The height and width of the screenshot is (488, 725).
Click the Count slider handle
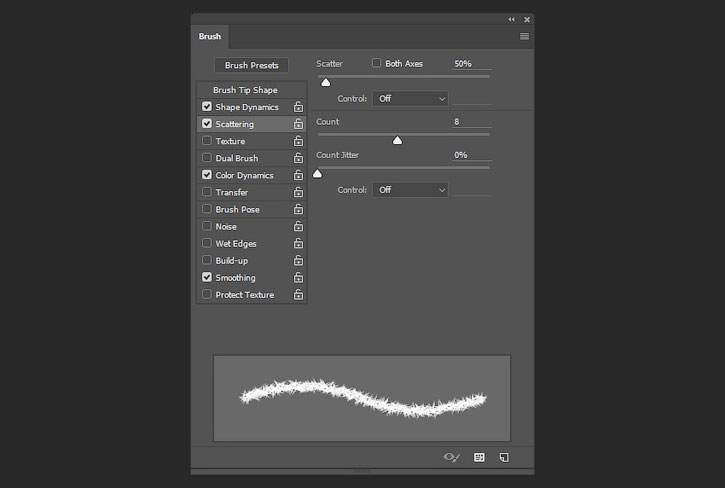coord(397,140)
